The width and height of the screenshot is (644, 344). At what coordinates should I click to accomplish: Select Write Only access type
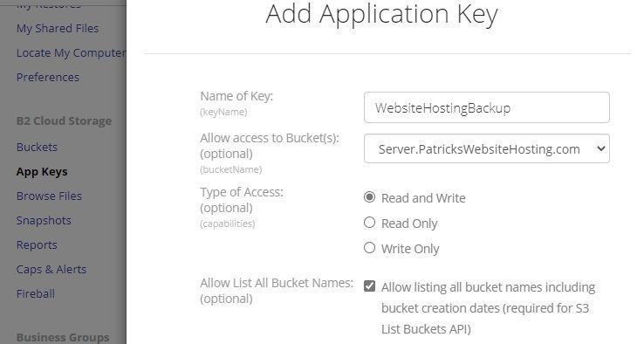click(x=370, y=248)
